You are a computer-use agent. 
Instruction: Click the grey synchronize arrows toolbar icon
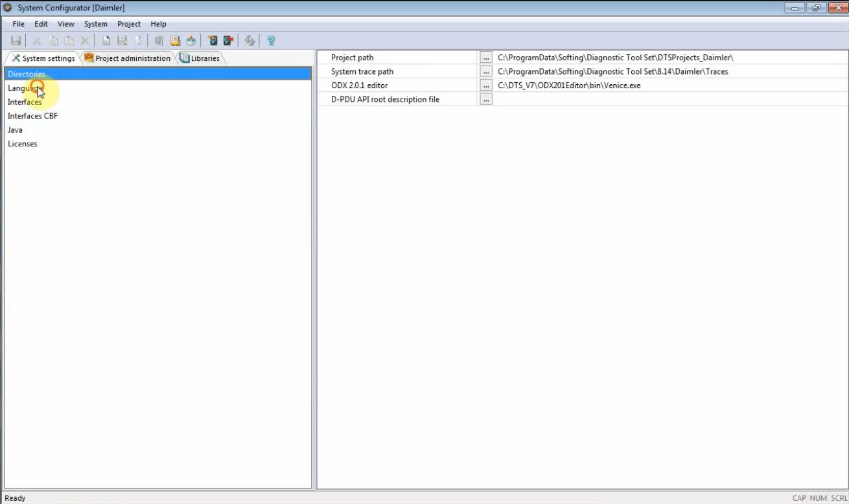[x=250, y=41]
